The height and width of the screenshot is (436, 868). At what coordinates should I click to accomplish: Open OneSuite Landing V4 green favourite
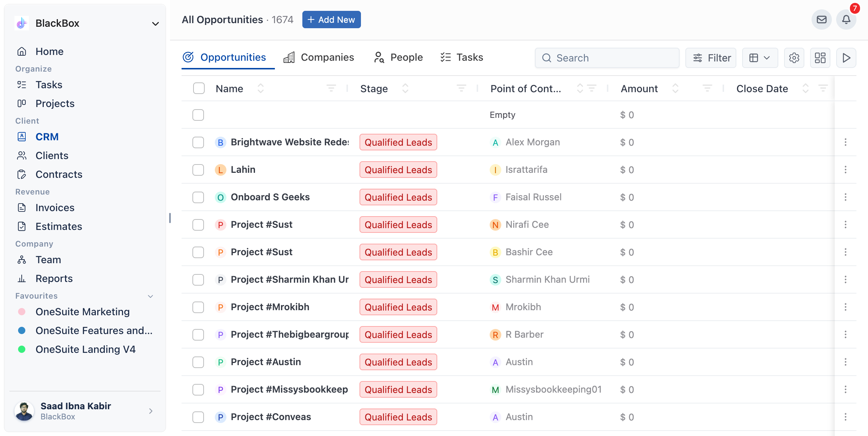tap(85, 349)
